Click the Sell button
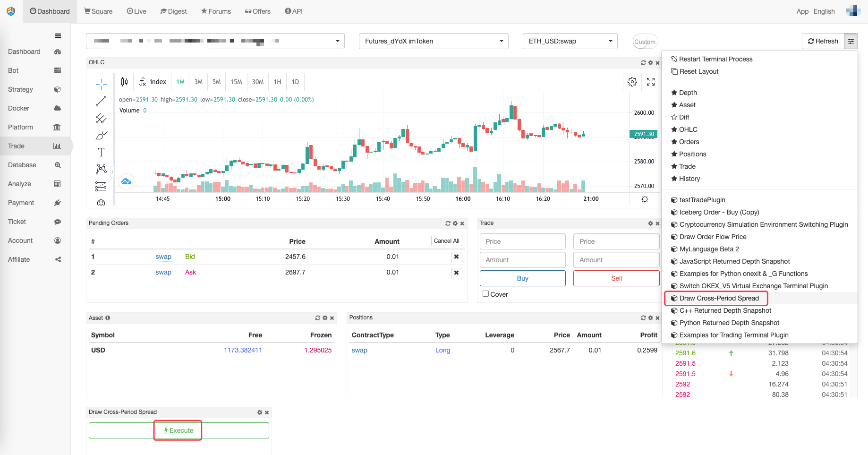Image resolution: width=868 pixels, height=455 pixels. coord(616,278)
